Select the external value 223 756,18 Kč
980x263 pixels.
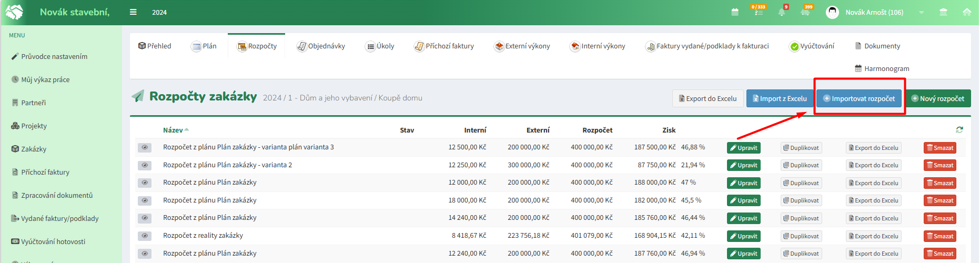coord(529,236)
